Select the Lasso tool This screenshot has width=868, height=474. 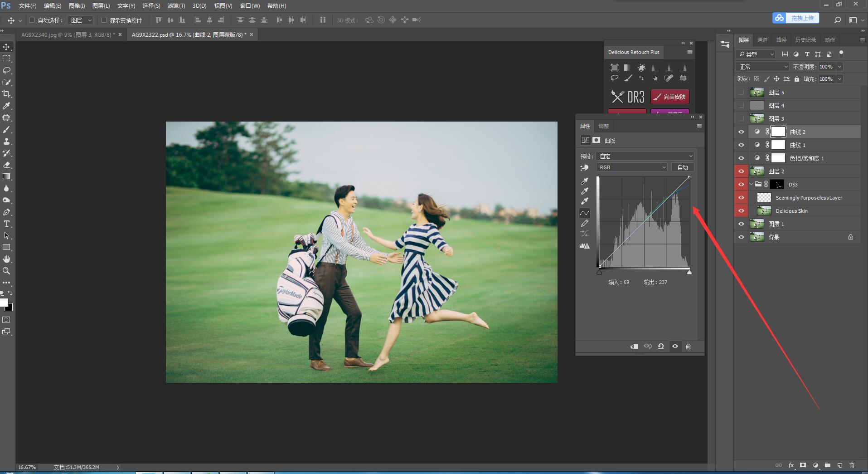pyautogui.click(x=6, y=70)
